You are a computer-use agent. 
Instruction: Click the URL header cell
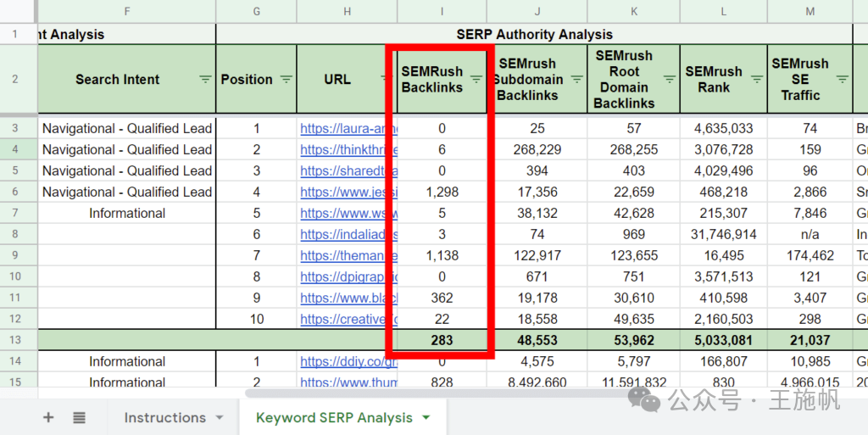[x=347, y=79]
